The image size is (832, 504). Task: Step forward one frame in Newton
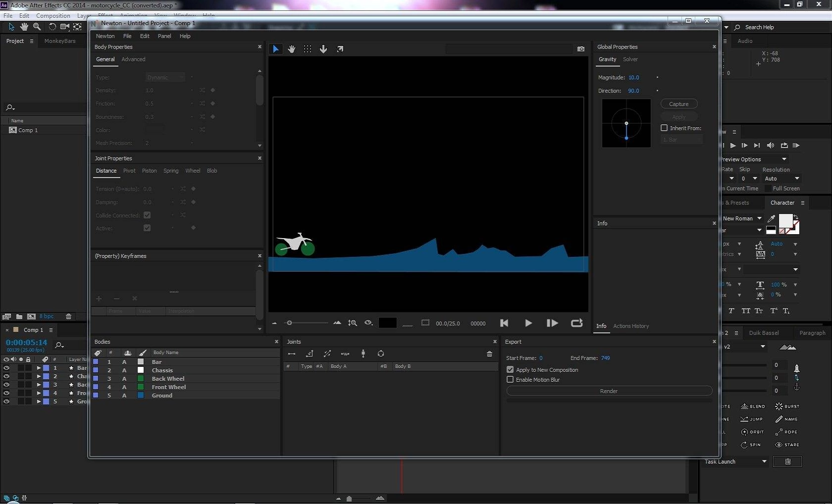click(x=552, y=323)
